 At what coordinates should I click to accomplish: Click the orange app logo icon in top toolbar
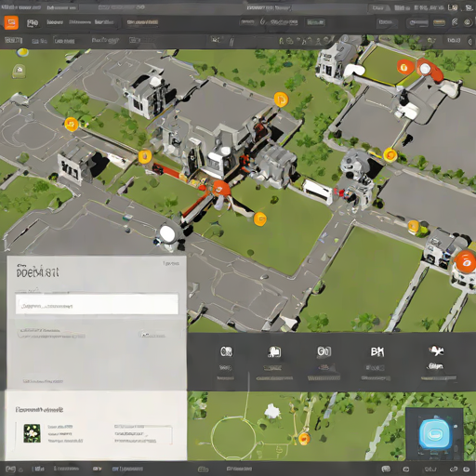coord(11,22)
